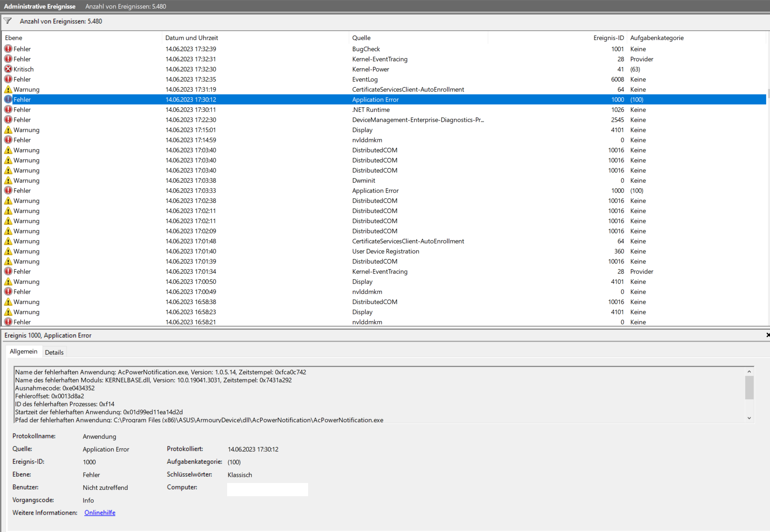The width and height of the screenshot is (770, 532).
Task: Click the Klassisch keyword value
Action: pos(240,475)
